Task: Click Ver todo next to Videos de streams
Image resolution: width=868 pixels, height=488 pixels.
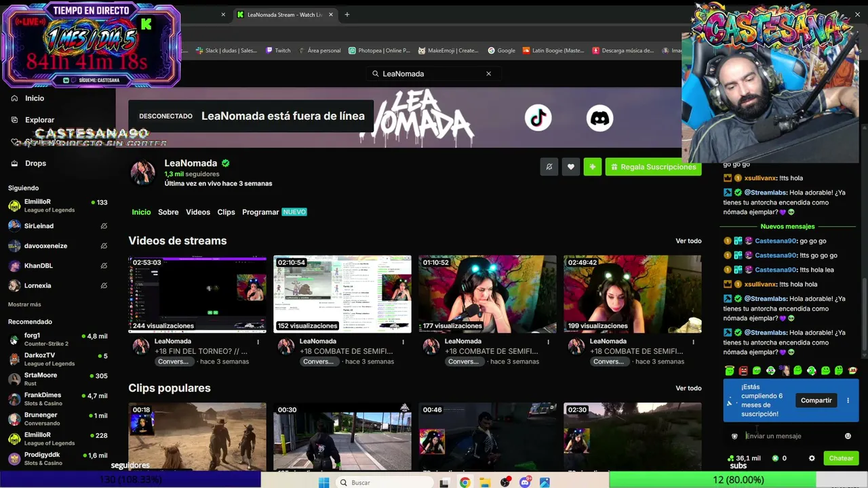Action: [x=688, y=241]
